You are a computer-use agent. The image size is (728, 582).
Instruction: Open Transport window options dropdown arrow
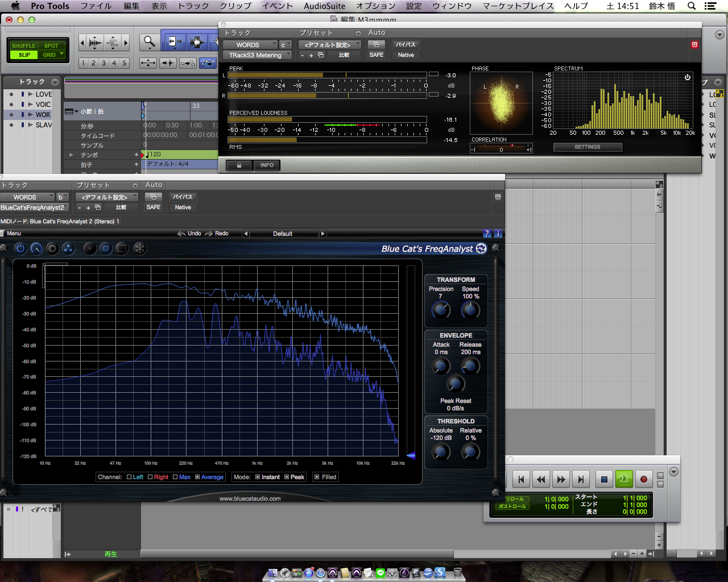click(x=674, y=472)
